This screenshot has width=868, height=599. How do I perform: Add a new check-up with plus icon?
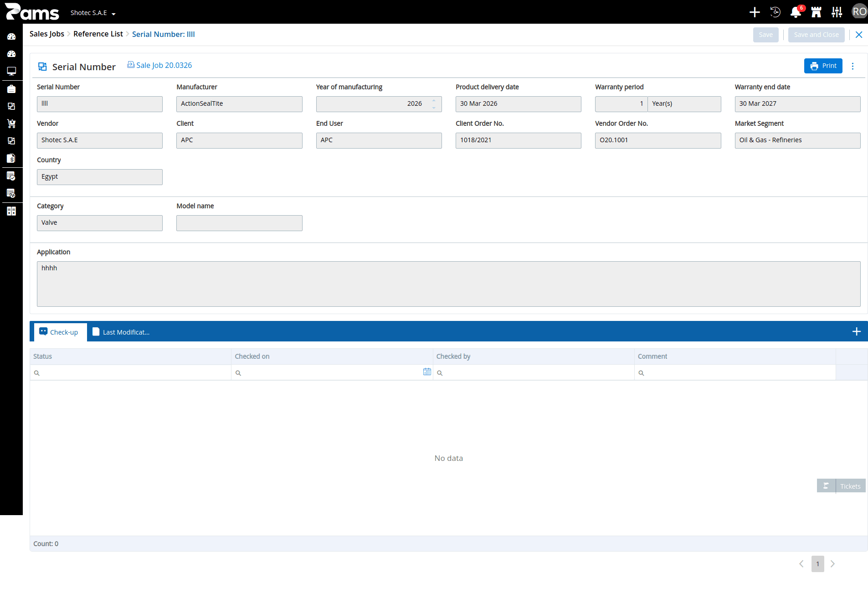point(857,331)
